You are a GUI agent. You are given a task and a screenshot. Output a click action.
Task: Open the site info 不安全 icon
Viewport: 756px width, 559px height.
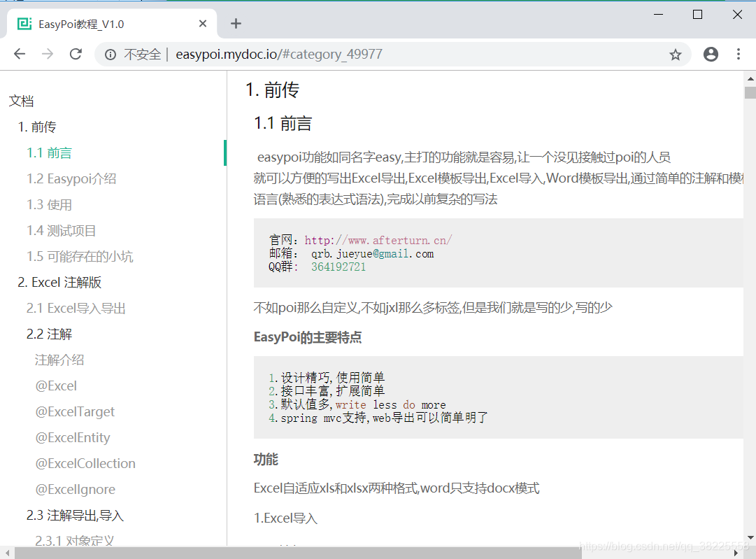(x=110, y=55)
